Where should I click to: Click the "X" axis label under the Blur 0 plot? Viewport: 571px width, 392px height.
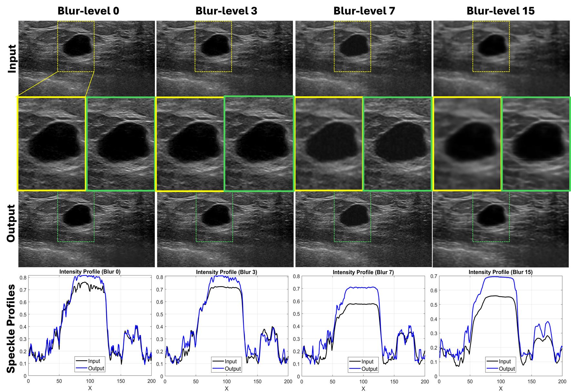pyautogui.click(x=90, y=388)
